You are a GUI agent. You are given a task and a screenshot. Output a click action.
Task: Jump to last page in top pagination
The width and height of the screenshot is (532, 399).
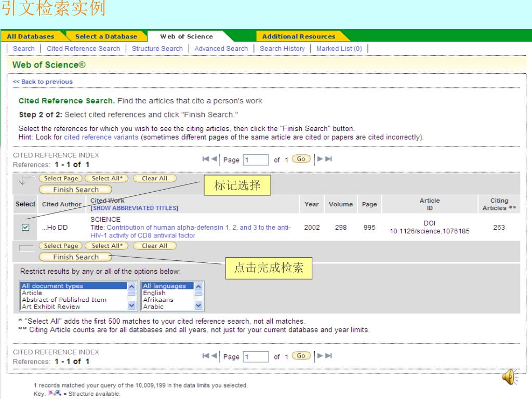[328, 159]
